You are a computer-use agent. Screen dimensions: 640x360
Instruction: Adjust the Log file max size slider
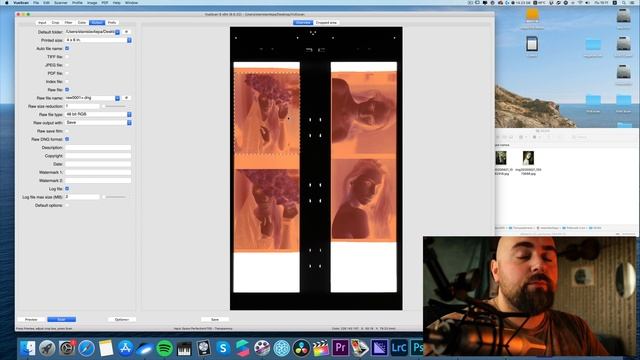114,197
